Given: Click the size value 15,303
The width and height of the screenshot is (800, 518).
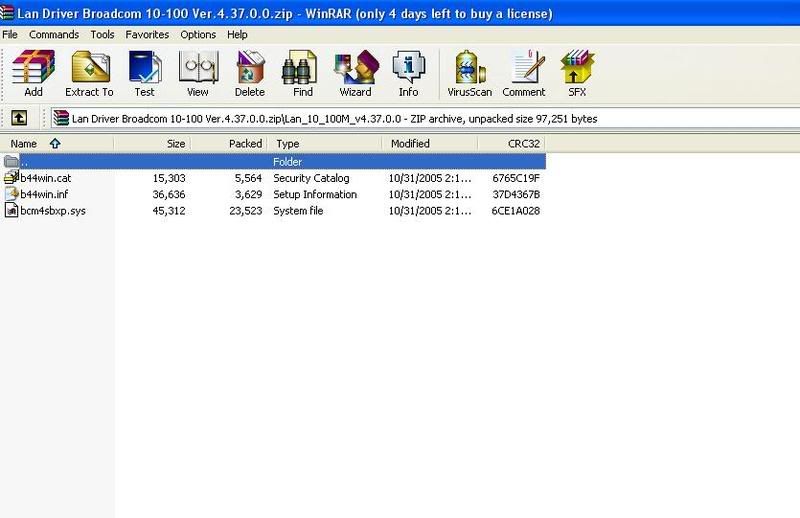Looking at the screenshot, I should click(x=169, y=178).
